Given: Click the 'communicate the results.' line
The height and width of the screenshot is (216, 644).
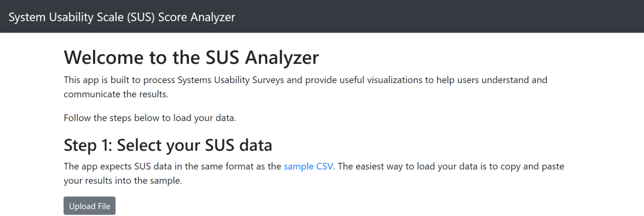Looking at the screenshot, I should (x=116, y=94).
